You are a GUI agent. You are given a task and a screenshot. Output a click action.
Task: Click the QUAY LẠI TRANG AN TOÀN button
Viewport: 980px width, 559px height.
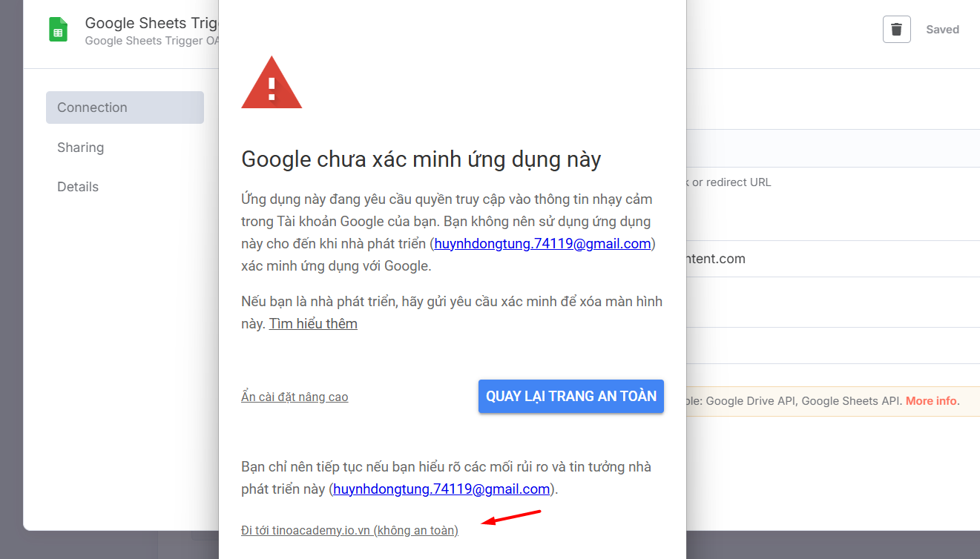pos(571,397)
